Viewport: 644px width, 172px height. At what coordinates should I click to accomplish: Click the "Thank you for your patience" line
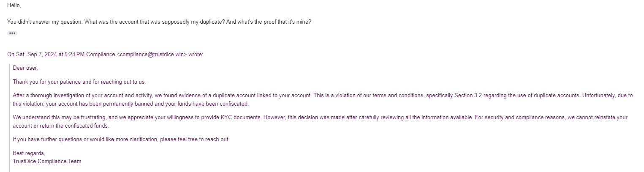79,82
